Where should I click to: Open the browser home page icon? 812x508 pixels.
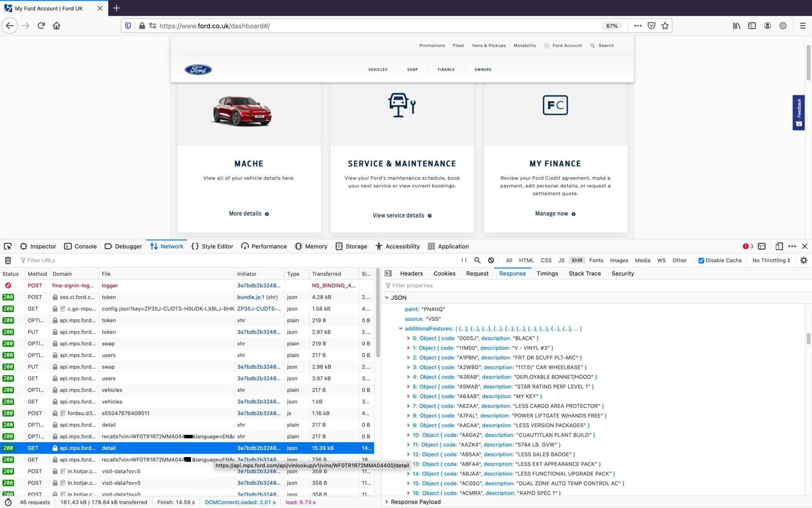click(x=56, y=26)
